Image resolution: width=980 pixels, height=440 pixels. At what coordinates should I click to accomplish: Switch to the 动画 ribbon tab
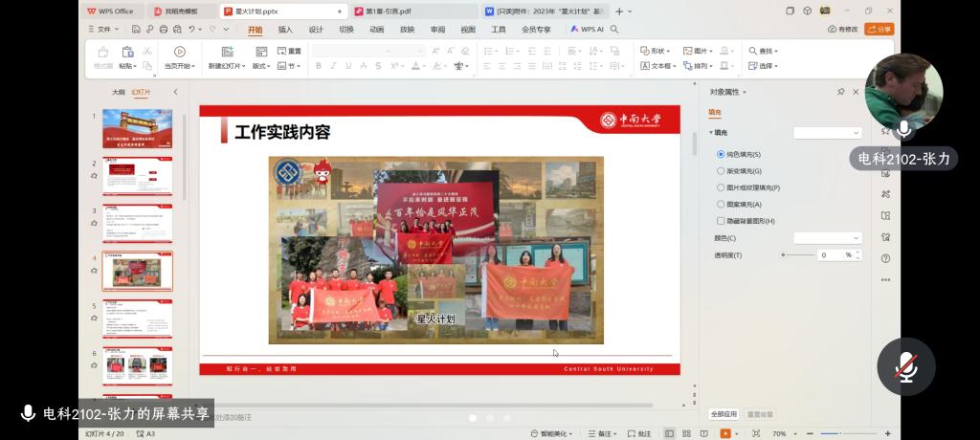click(376, 30)
